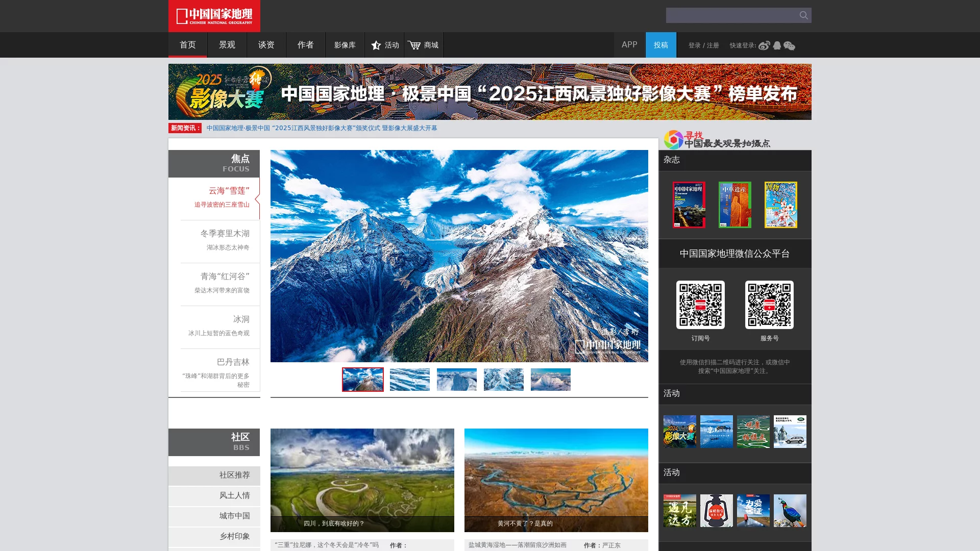The height and width of the screenshot is (551, 980).
Task: Select 社区推荐 in the BBS sidebar
Action: click(235, 475)
